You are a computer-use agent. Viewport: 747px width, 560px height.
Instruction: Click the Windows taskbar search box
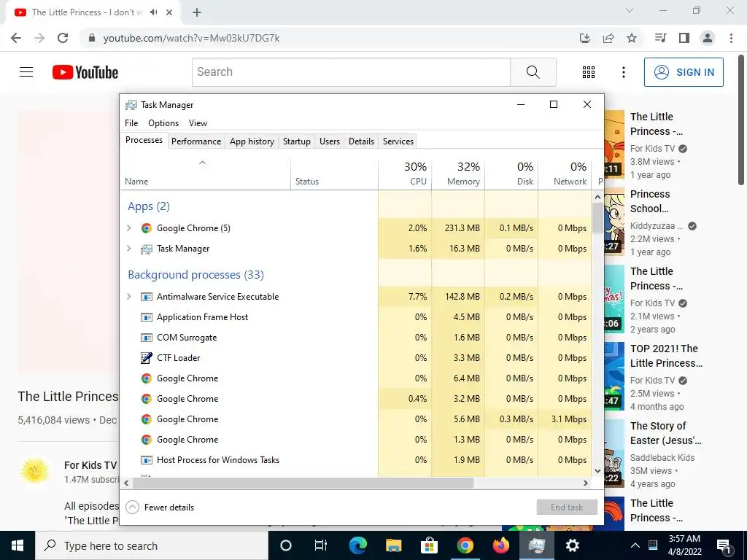pyautogui.click(x=152, y=545)
